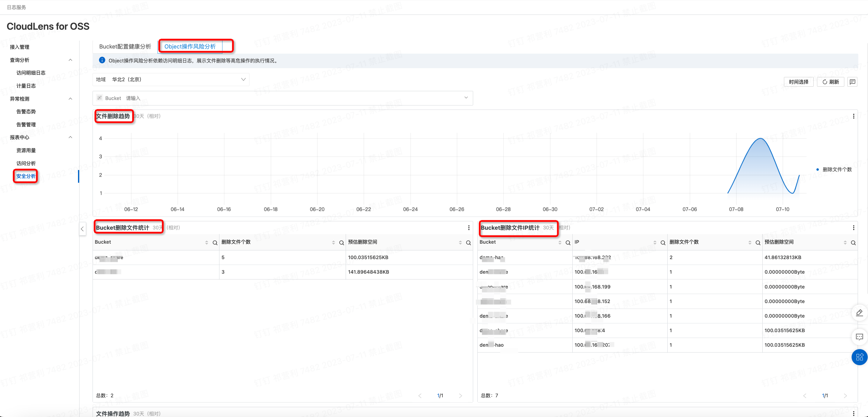Click search icon in IP column header
This screenshot has height=417, width=868.
[x=663, y=243]
